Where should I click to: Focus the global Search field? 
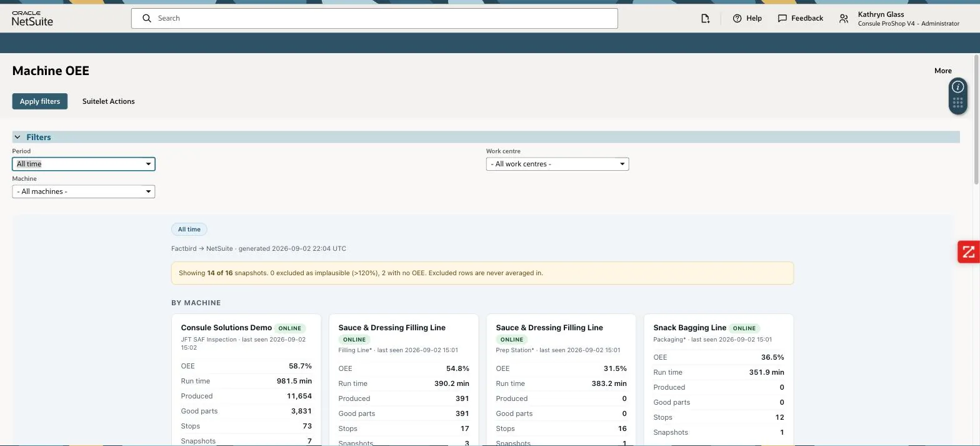pos(374,18)
